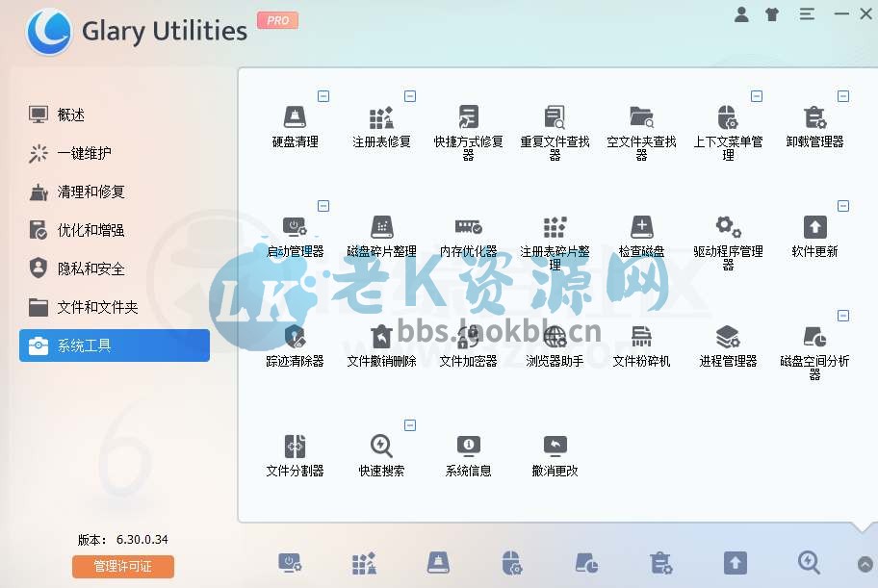Toggle the dock pin box on 硬盘清理
Screen dimensions: 878x588
point(323,96)
